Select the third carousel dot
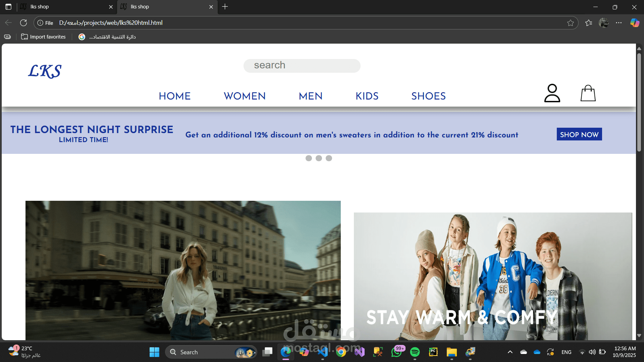The width and height of the screenshot is (644, 362). click(329, 158)
